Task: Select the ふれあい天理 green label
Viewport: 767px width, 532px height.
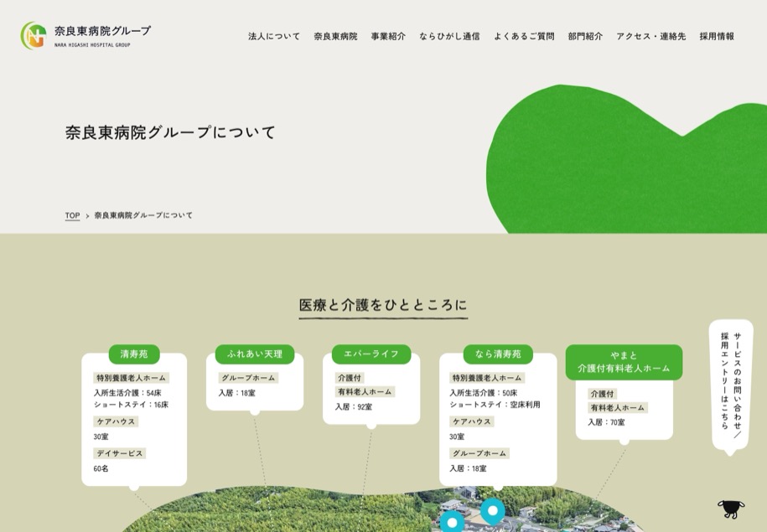Action: 255,354
